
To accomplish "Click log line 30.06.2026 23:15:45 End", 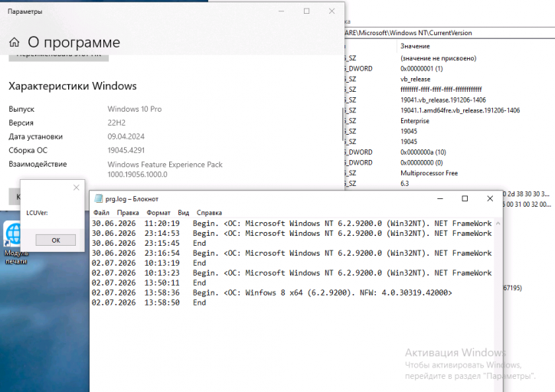I will click(x=149, y=243).
